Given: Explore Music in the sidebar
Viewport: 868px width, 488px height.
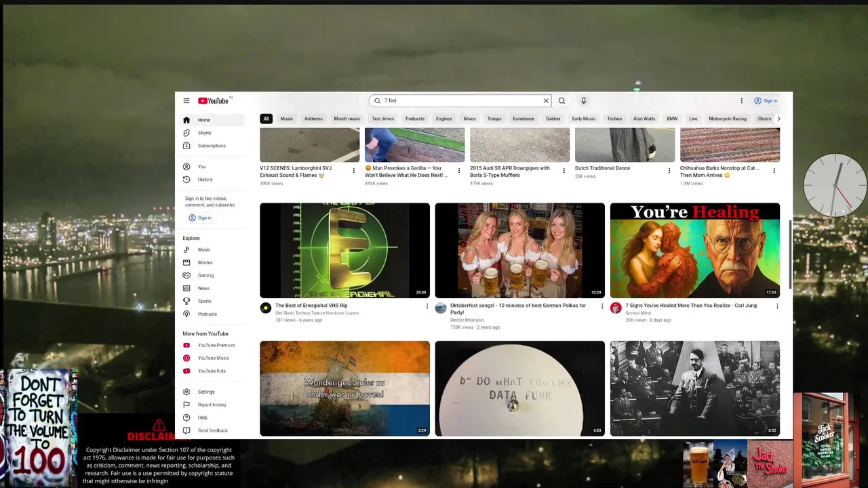Looking at the screenshot, I should point(213,249).
